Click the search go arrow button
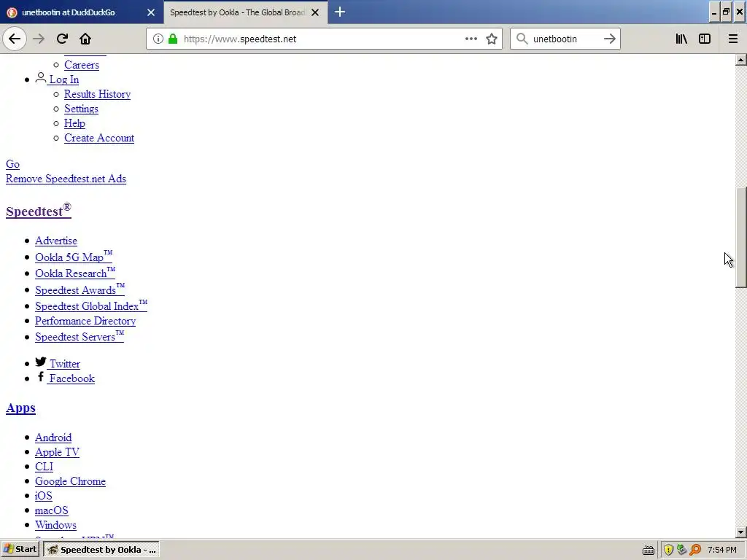This screenshot has height=560, width=747. tap(609, 39)
